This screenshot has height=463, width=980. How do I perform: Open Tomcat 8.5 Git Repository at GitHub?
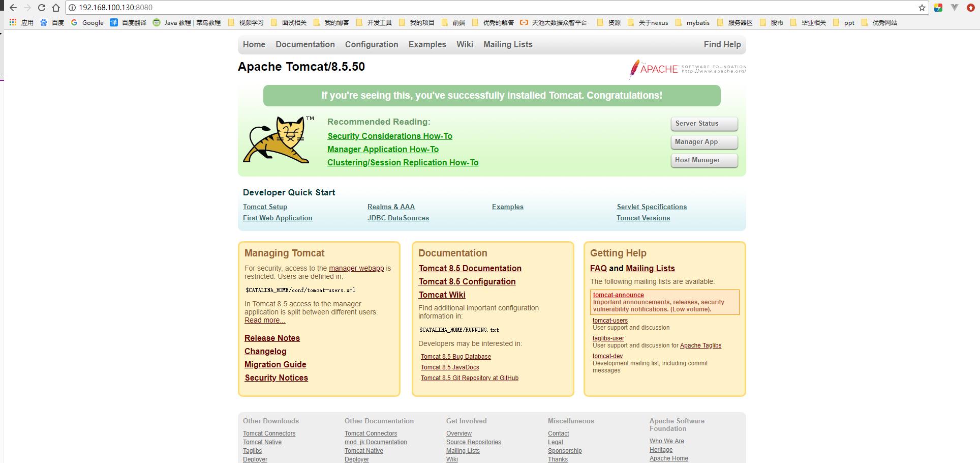(469, 378)
